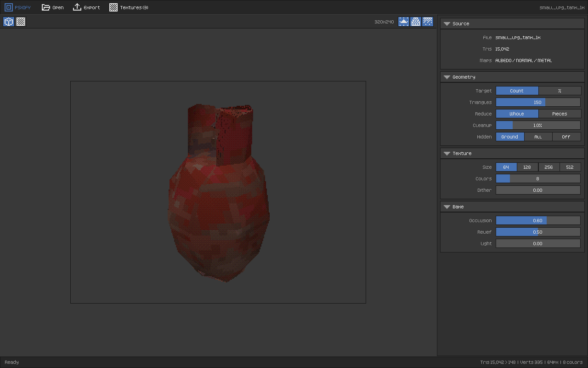Adjust the Colors slider
The height and width of the screenshot is (368, 588).
click(538, 179)
